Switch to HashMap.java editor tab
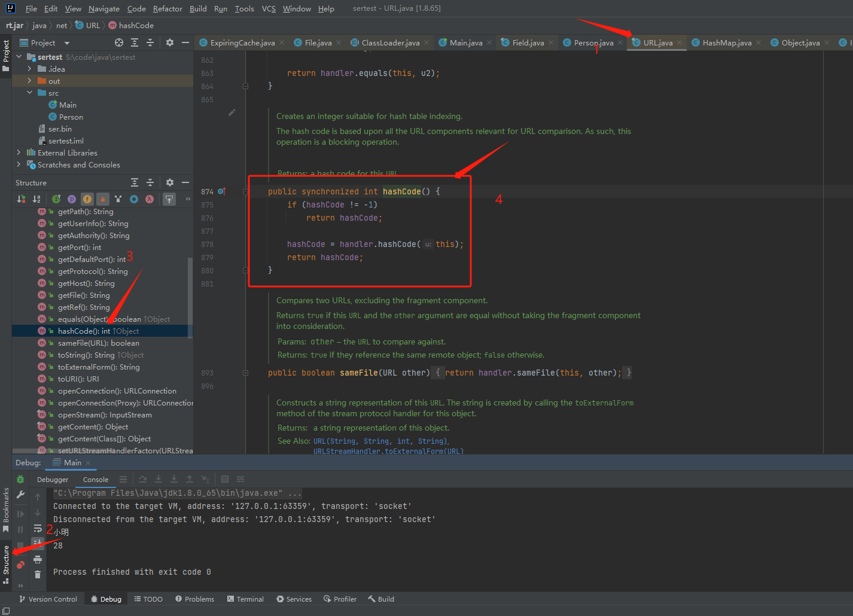 (727, 42)
